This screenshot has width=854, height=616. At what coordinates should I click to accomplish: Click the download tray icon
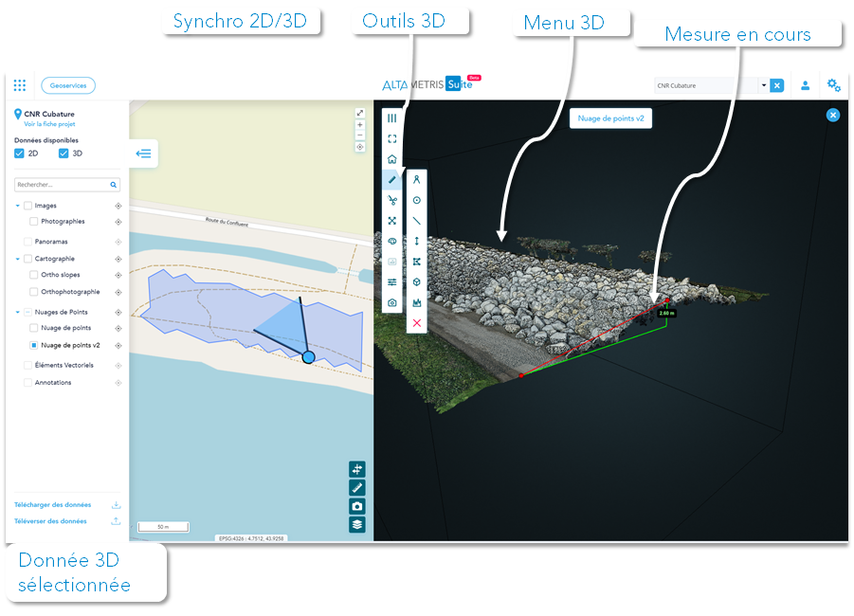click(116, 505)
